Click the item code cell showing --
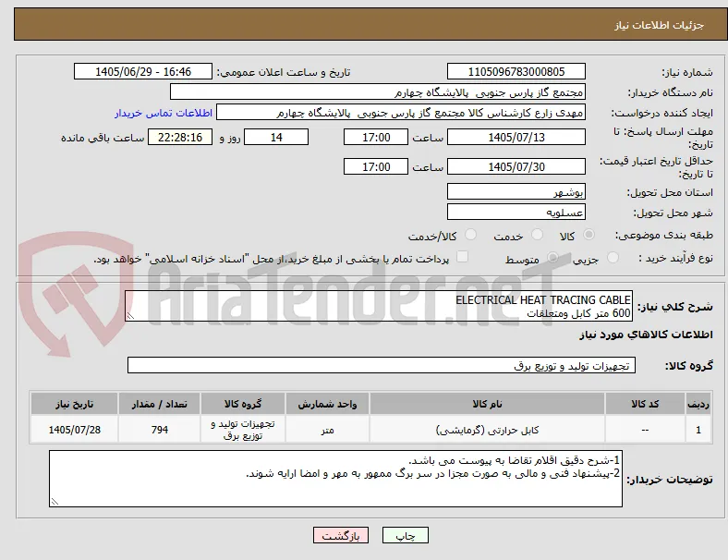728x560 pixels. [645, 430]
